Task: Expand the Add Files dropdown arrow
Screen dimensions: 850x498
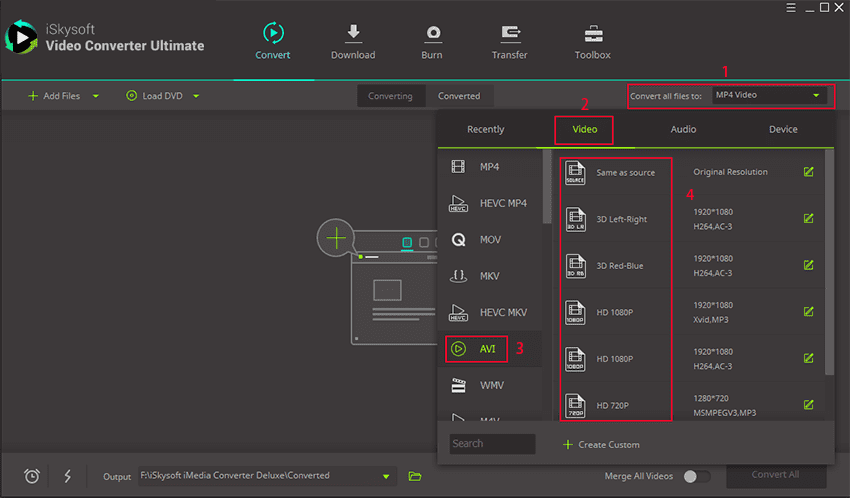Action: point(96,96)
